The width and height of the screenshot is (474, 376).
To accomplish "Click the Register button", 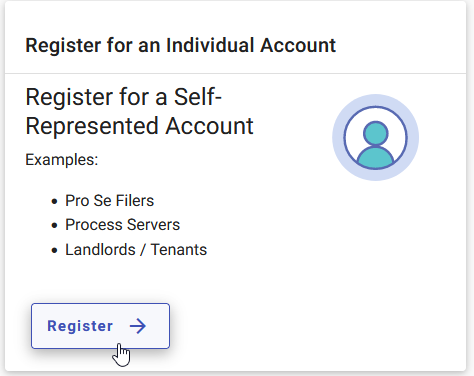I will coord(100,326).
